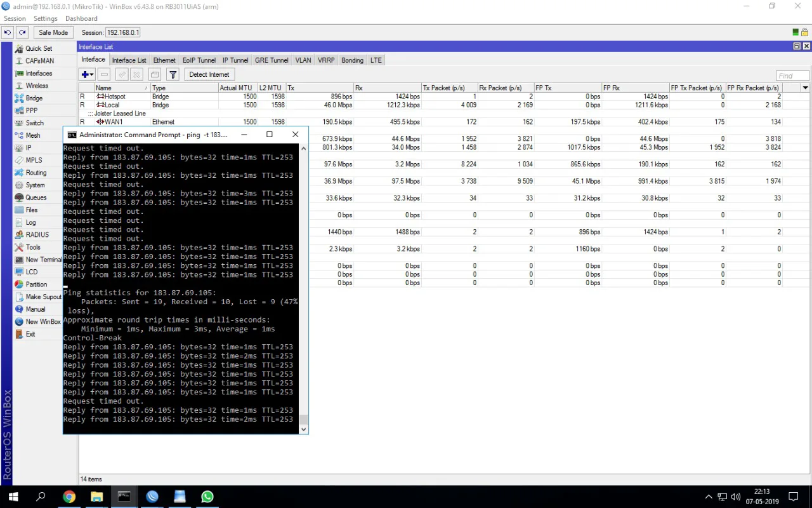Open the Session menu
The height and width of the screenshot is (508, 812).
[x=15, y=18]
